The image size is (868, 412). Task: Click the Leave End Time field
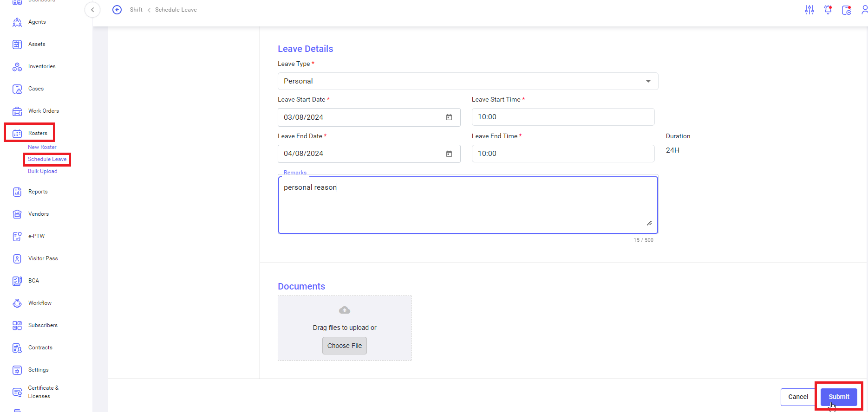pyautogui.click(x=563, y=154)
